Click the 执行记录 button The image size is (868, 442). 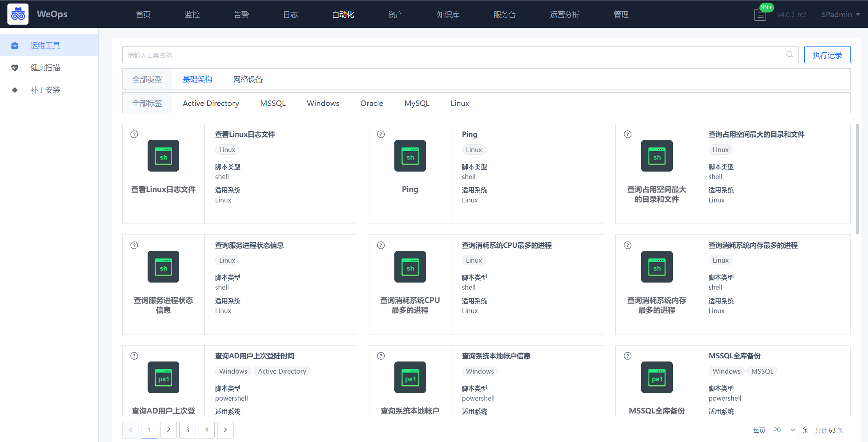point(826,55)
